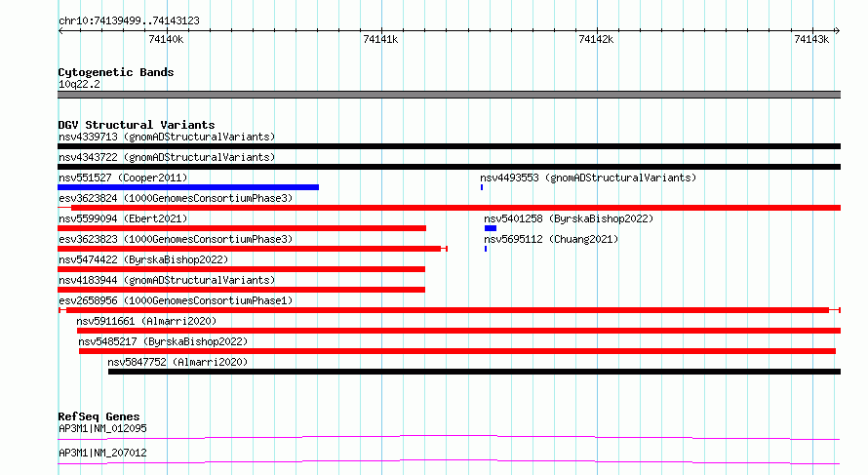Screen dimensions: 868x475
Task: Open the nsv5485217 ByrskaBishop2022 label
Action: coord(163,341)
